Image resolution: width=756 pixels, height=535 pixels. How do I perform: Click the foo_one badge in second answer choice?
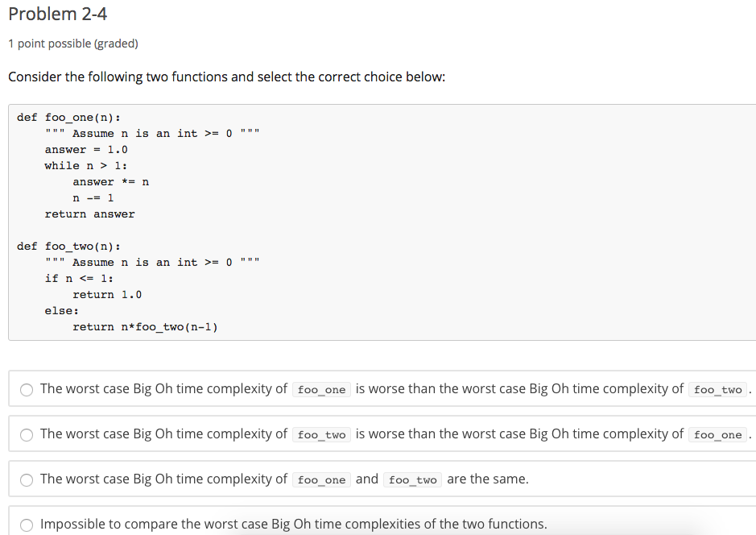(717, 434)
